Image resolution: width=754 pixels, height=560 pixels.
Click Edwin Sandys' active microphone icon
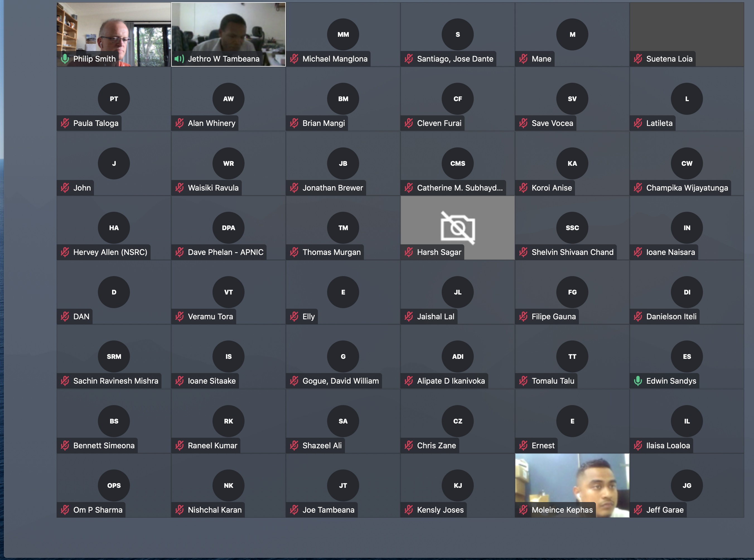tap(638, 381)
